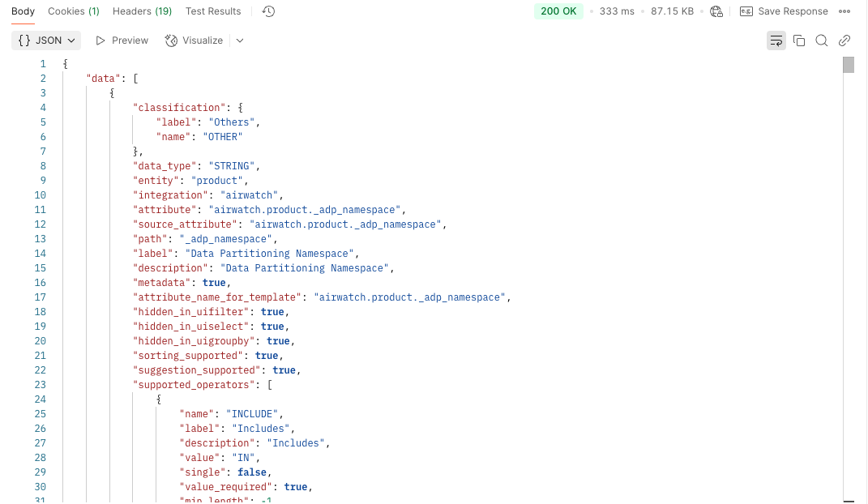
Task: Click the scrollbar on the right edge
Action: tap(849, 65)
